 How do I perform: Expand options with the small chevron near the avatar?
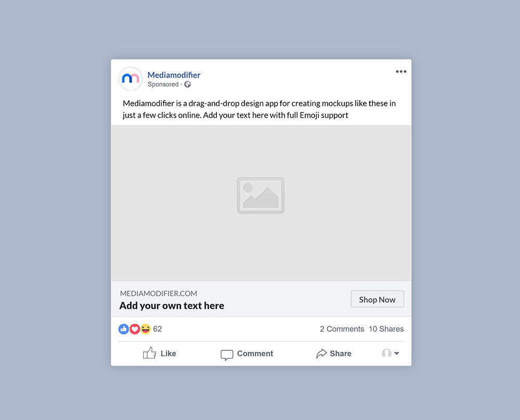[x=395, y=353]
